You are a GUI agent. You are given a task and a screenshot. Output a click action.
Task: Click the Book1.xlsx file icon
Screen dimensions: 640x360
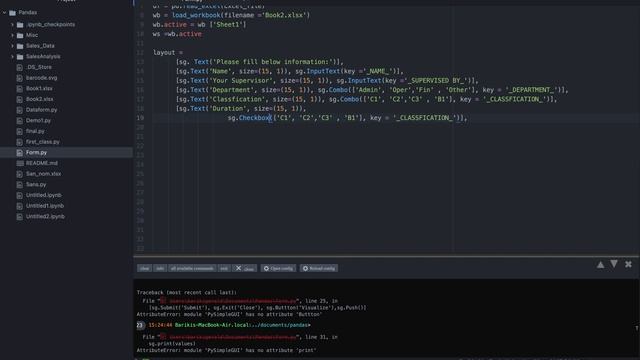click(20, 88)
